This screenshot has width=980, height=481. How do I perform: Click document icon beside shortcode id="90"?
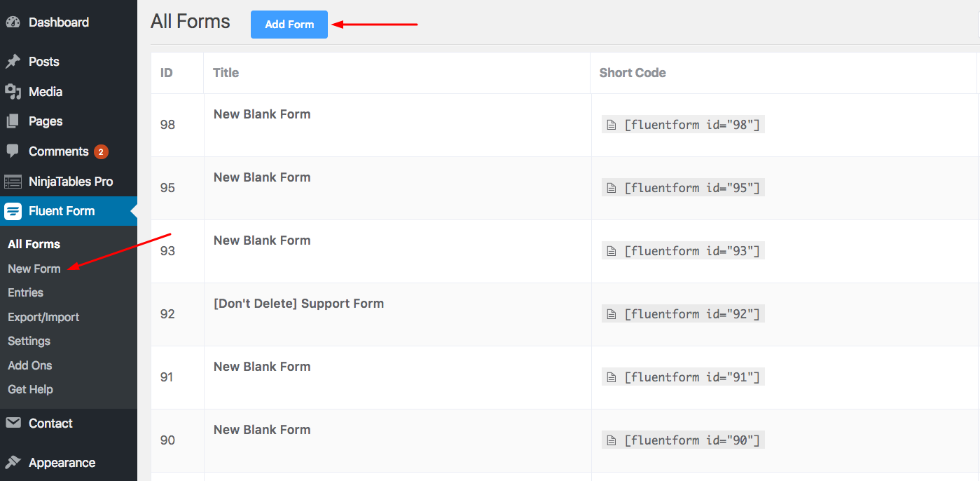tap(612, 440)
